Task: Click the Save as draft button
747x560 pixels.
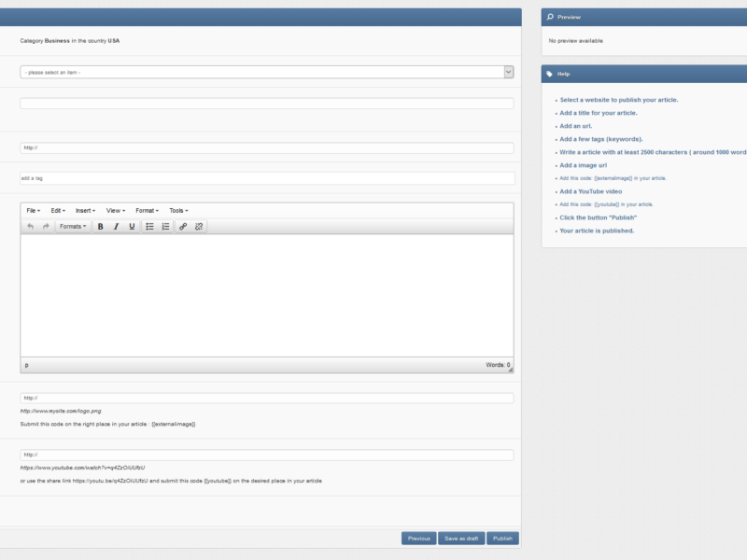Action: tap(461, 539)
